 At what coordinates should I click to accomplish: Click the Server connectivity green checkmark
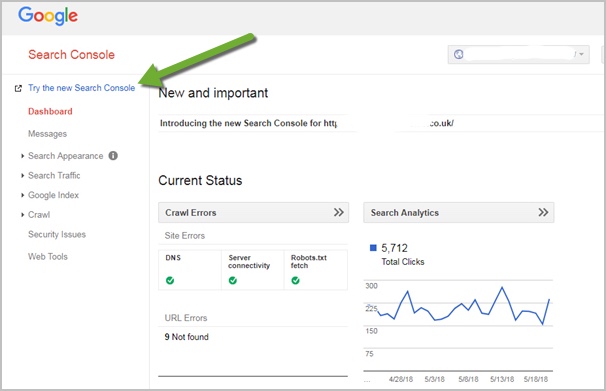[233, 280]
